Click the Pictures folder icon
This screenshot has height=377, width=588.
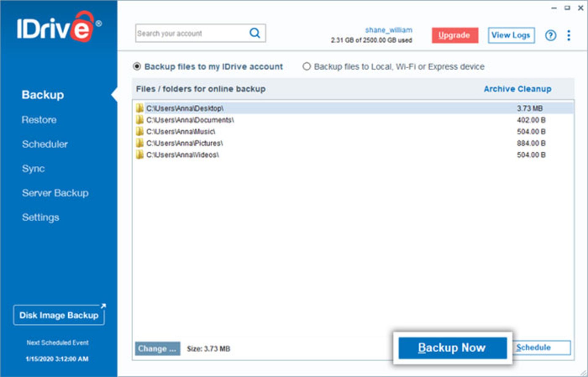[140, 143]
